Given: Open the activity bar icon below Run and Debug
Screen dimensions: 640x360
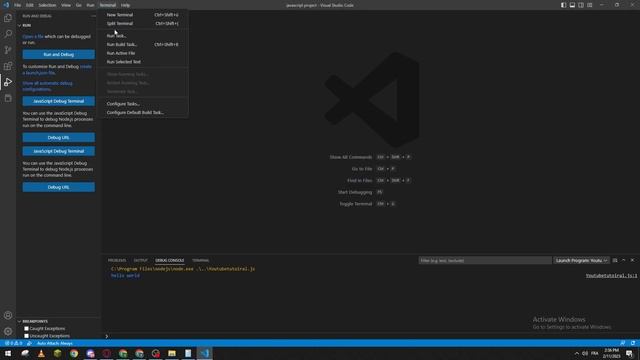Looking at the screenshot, I should click(8, 98).
